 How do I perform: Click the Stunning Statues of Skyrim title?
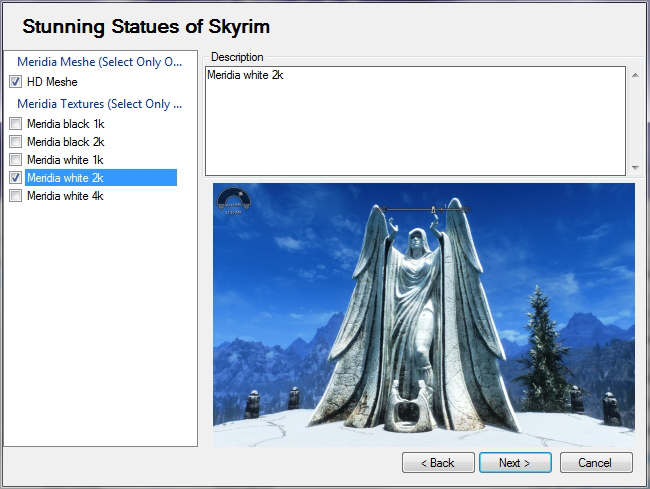coord(146,27)
